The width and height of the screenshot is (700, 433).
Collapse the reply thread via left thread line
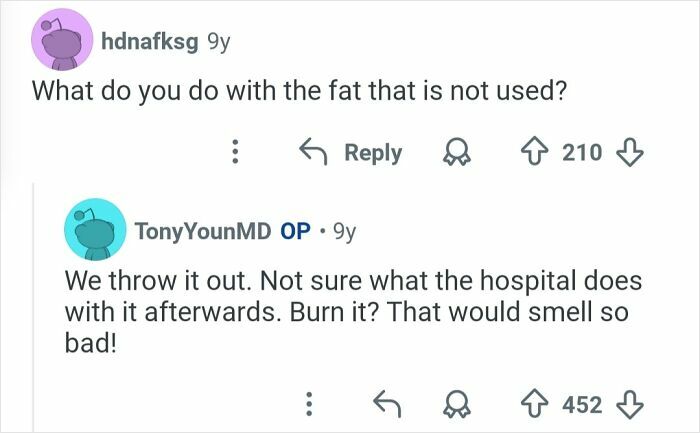click(33, 300)
